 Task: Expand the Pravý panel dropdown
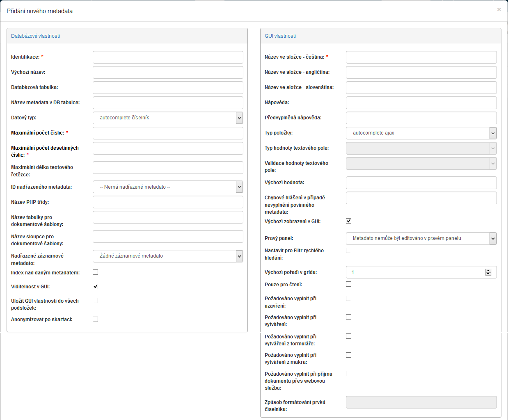pyautogui.click(x=421, y=239)
